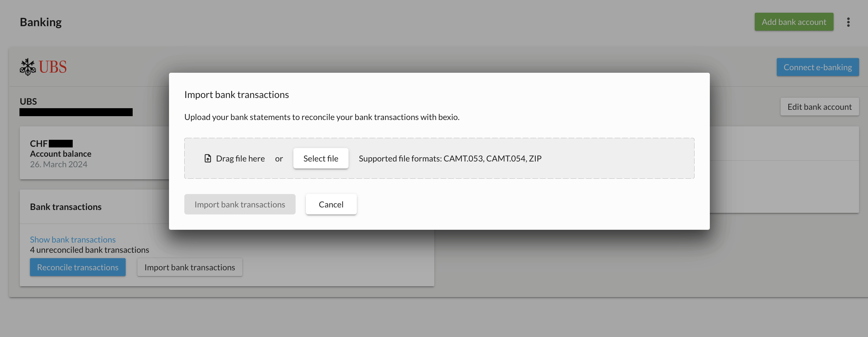Cancel the import dialog
Screen dimensions: 868x337
point(331,204)
